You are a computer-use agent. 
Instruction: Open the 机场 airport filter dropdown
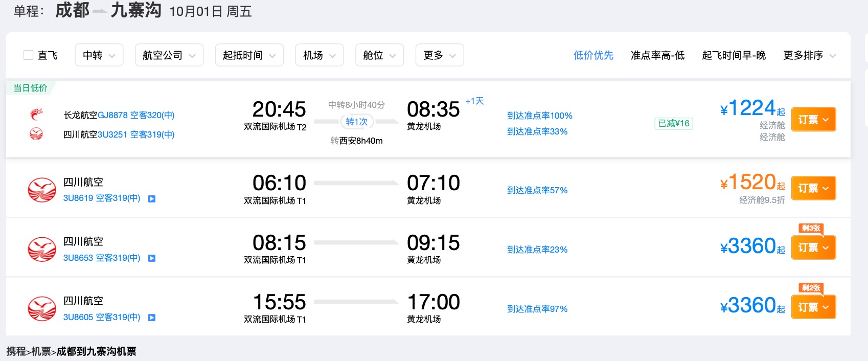point(319,55)
